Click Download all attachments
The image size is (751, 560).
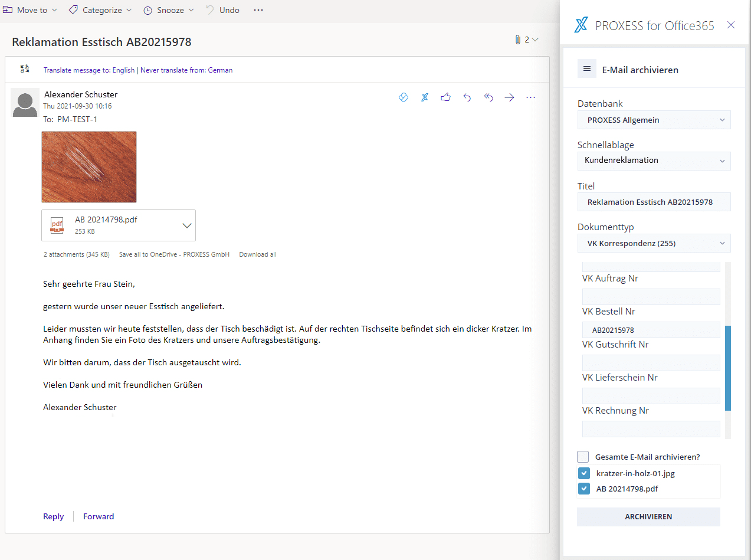click(x=258, y=254)
